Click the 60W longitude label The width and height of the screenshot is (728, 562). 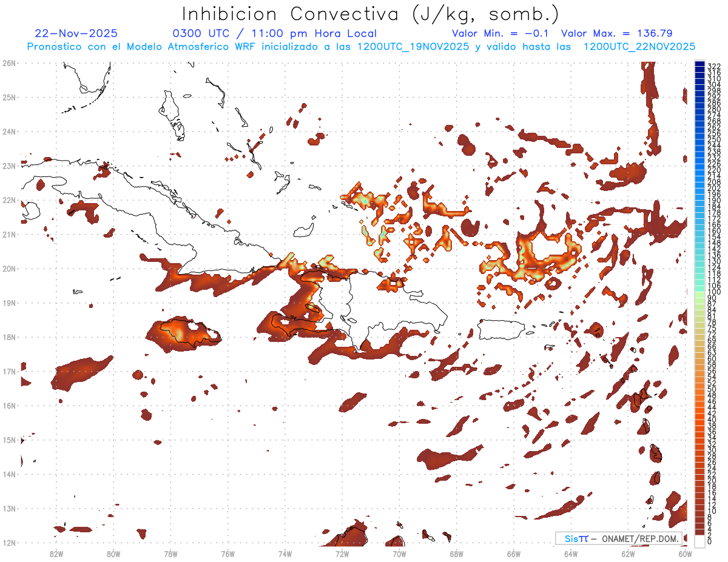[686, 554]
